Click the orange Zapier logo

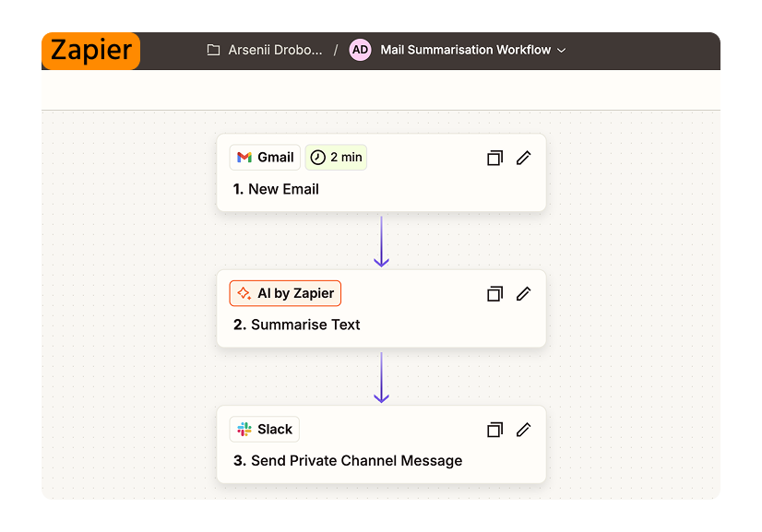pyautogui.click(x=90, y=51)
